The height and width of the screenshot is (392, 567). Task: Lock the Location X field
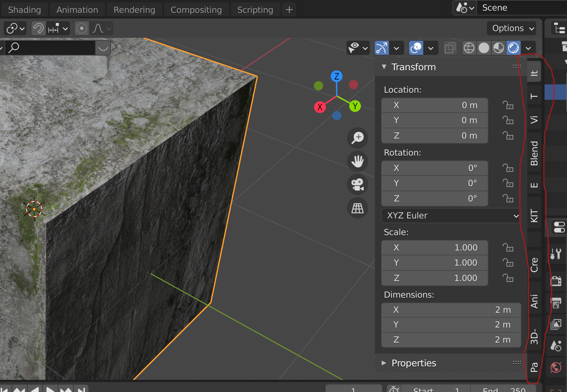pos(508,105)
